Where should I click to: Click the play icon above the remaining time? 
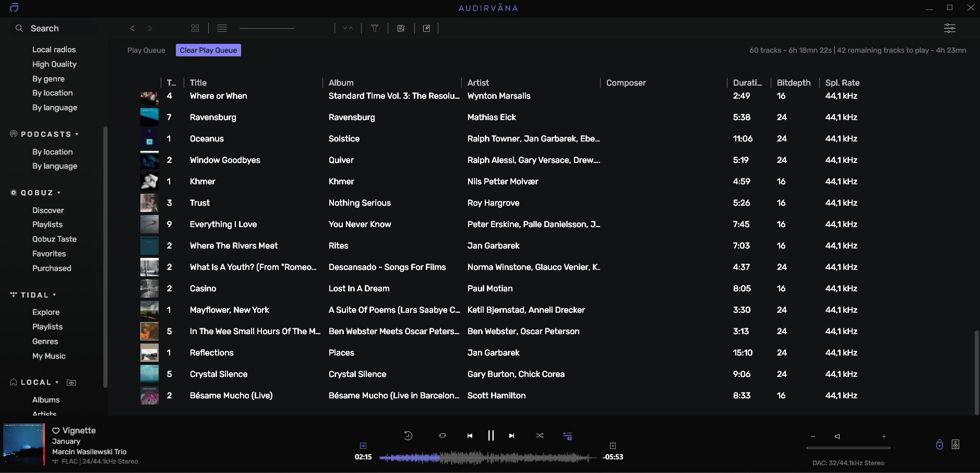click(x=613, y=446)
